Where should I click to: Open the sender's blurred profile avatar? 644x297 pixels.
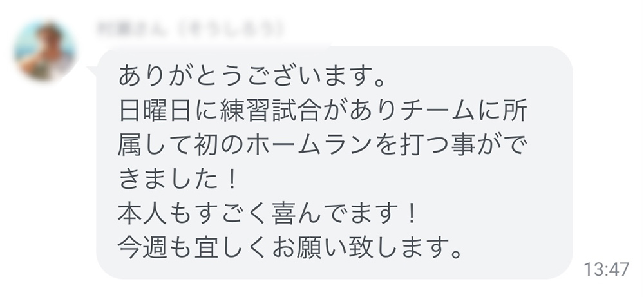coord(44,50)
